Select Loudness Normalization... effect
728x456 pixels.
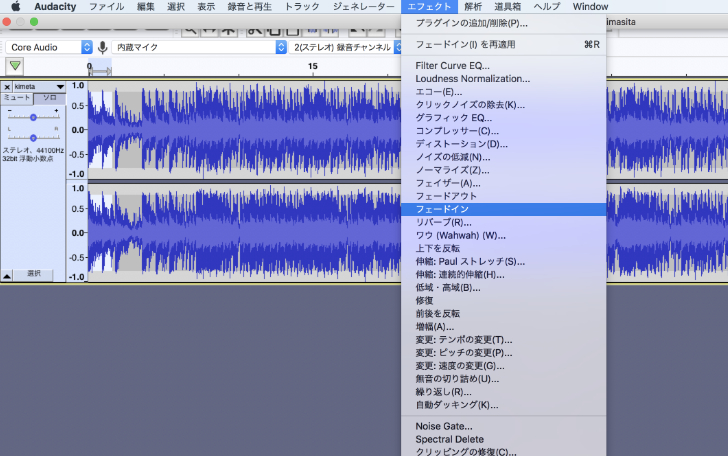point(504,78)
